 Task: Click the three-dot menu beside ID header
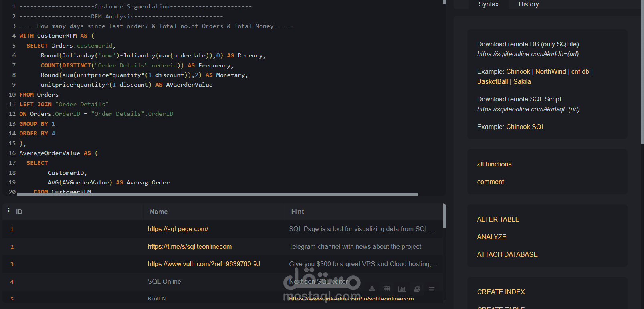point(8,210)
